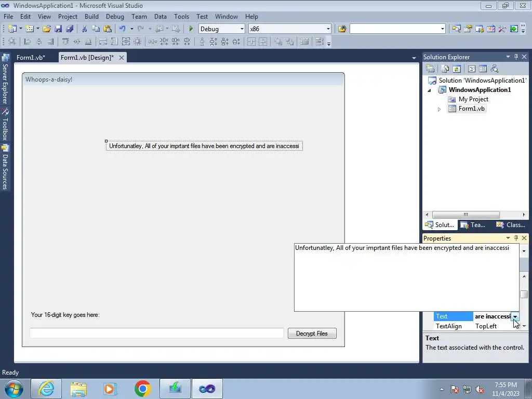
Task: Click the Properties grid vertical scrollbar thumb
Action: click(524, 294)
